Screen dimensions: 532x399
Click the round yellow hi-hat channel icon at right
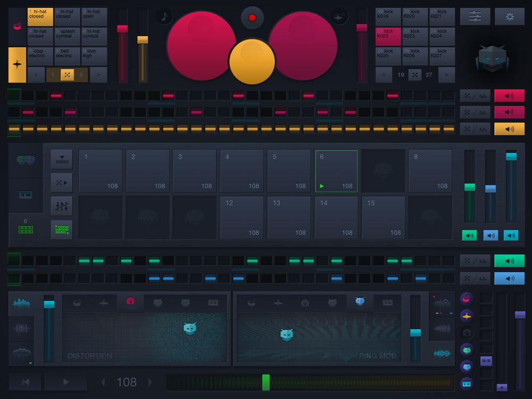click(x=467, y=316)
